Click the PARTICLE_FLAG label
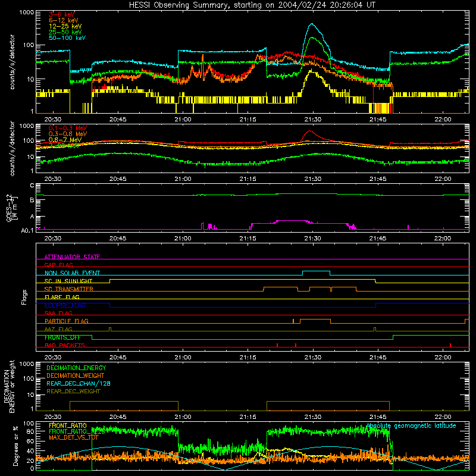This screenshot has width=476, height=476. pos(67,321)
